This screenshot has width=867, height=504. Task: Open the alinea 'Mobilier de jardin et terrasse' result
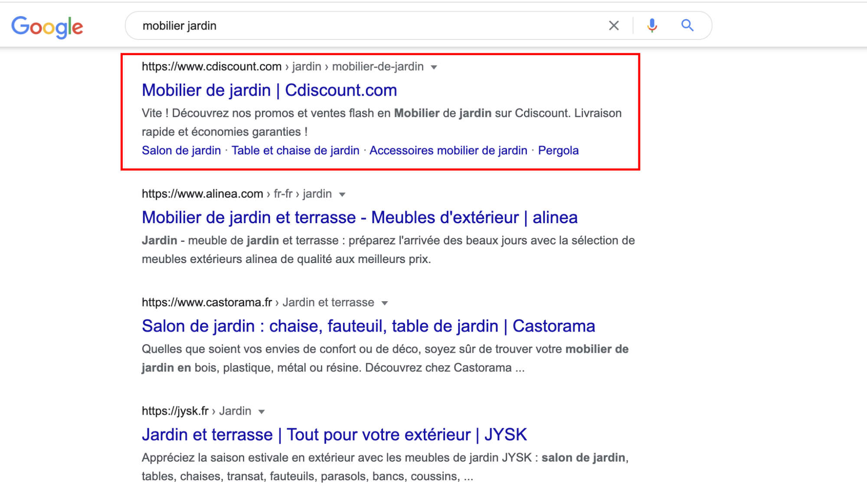[360, 217]
